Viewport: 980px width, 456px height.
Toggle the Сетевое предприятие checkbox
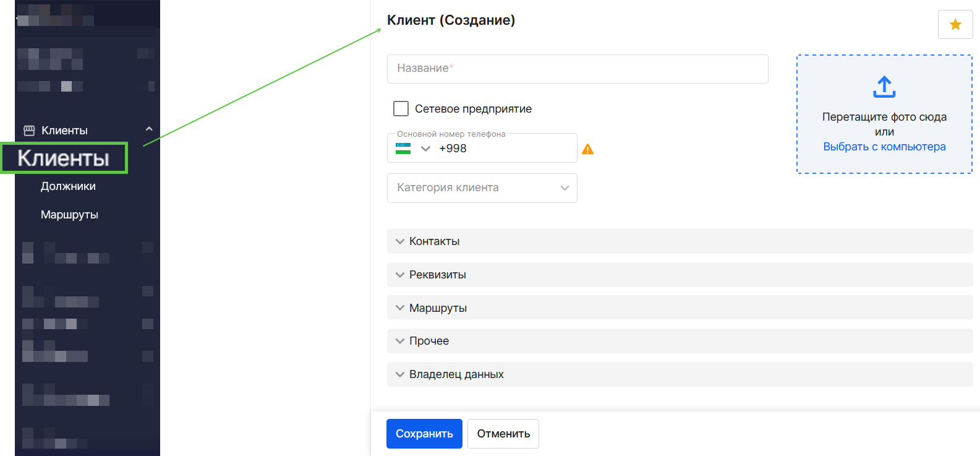pos(401,109)
